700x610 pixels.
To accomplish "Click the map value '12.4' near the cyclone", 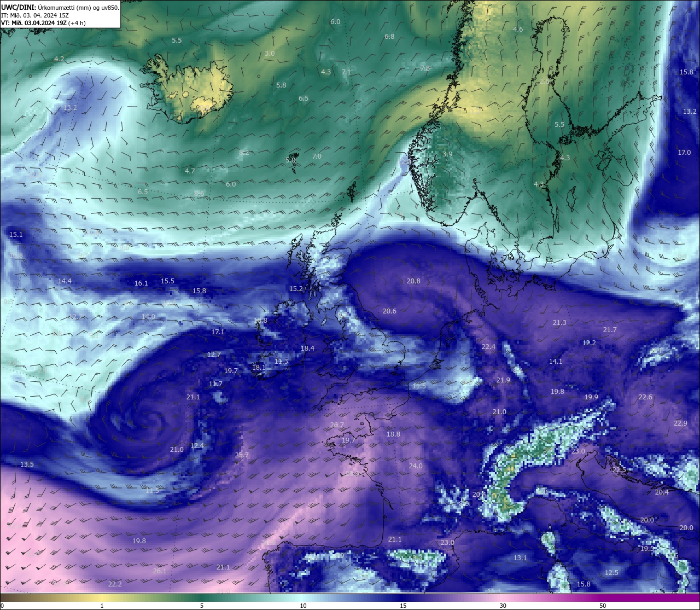I will (197, 446).
